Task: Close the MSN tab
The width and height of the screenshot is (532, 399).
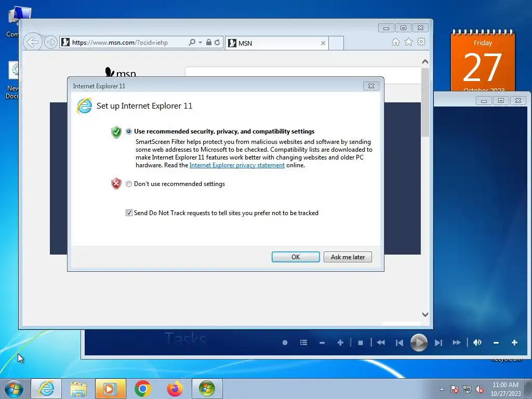Action: click(323, 43)
